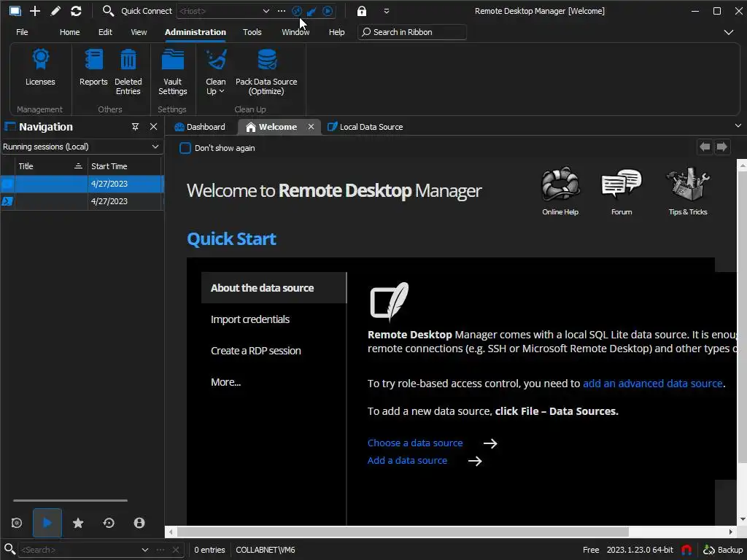
Task: Switch to the Dashboard tab
Action: click(200, 127)
